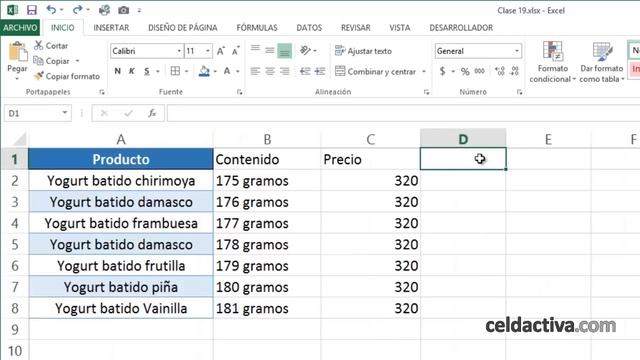
Task: Open General number format dropdown
Action: 517,51
